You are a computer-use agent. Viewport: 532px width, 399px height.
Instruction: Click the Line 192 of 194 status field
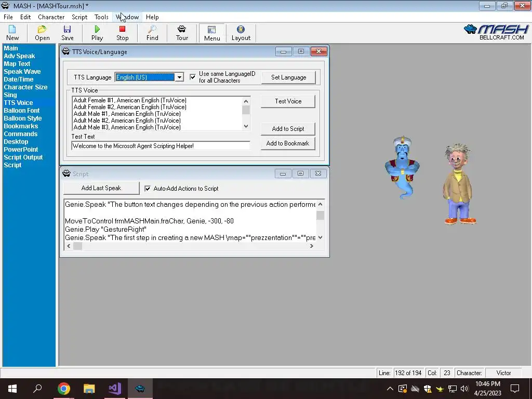click(408, 373)
